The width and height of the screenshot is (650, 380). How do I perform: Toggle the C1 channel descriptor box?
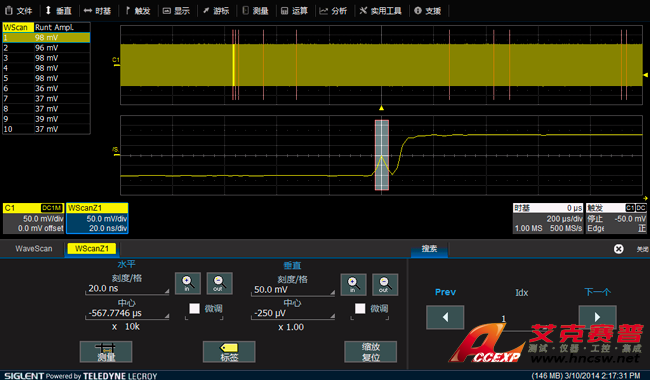pyautogui.click(x=34, y=218)
